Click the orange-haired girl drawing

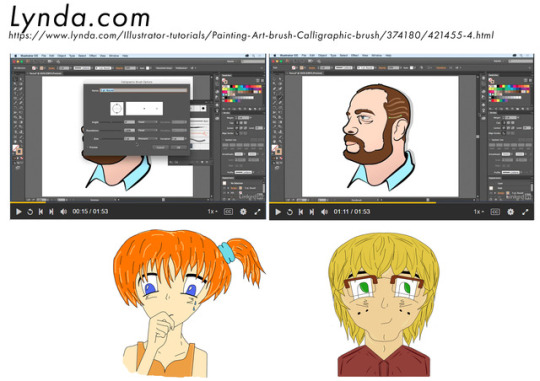coord(189,303)
